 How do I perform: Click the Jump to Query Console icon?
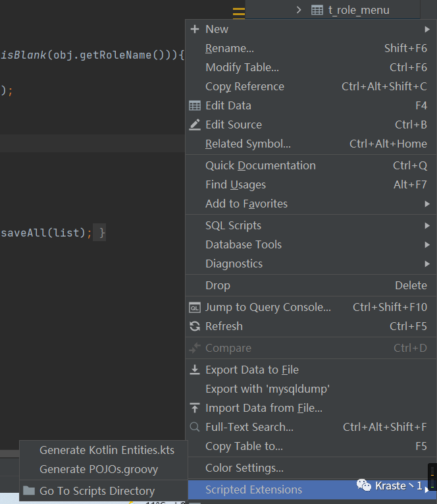(x=195, y=307)
